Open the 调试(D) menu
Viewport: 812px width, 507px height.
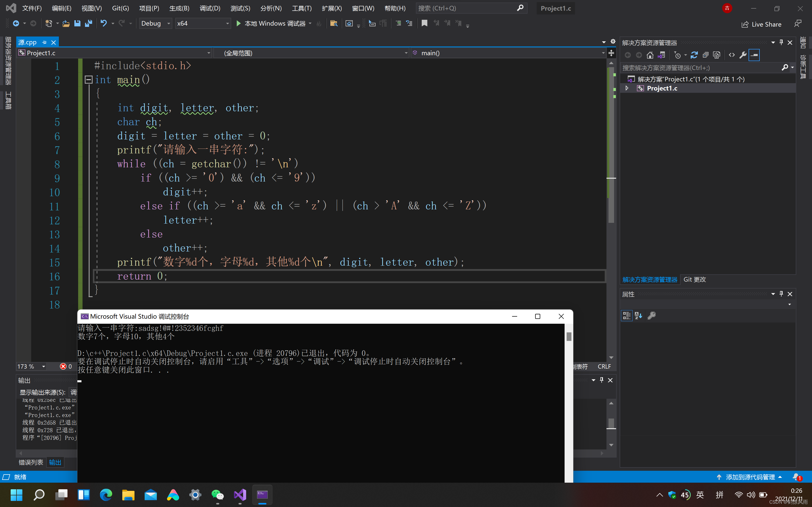[x=210, y=8]
